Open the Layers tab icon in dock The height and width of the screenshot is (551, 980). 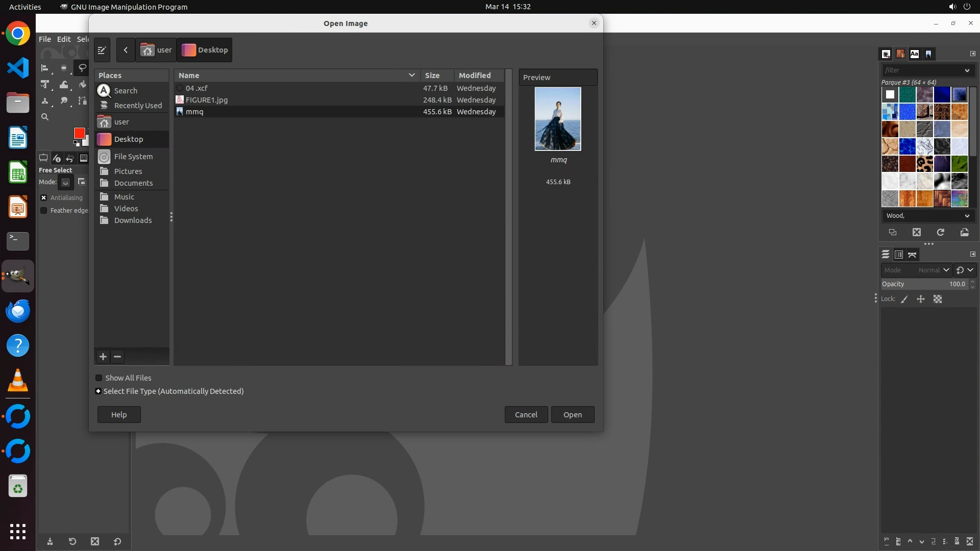tap(886, 255)
